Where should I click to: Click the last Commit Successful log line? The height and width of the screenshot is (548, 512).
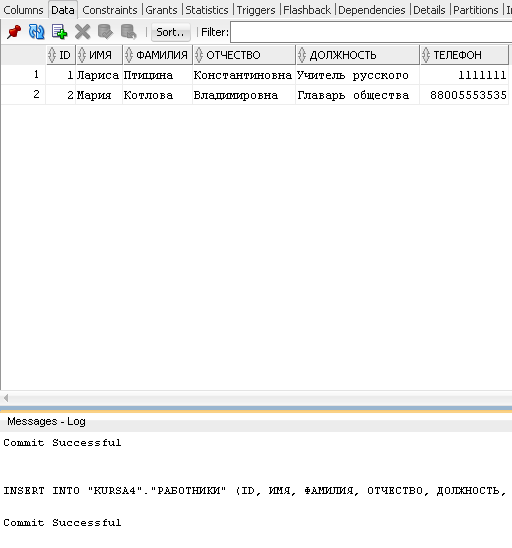(62, 523)
